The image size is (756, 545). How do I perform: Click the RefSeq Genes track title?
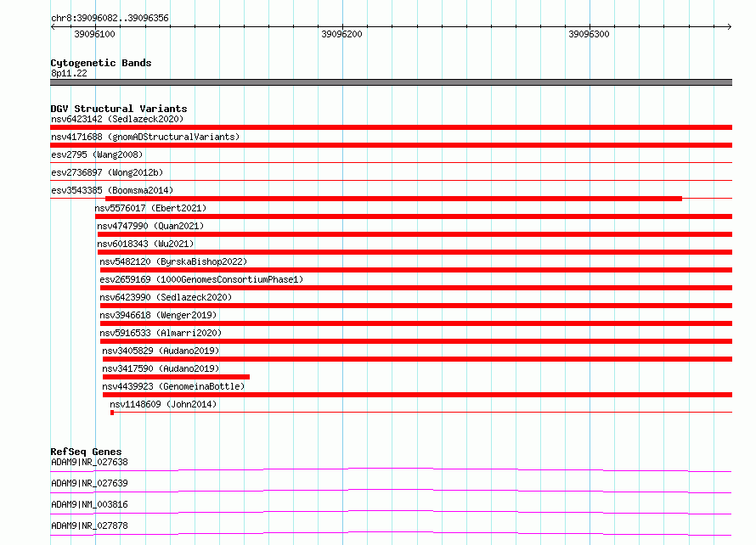pyautogui.click(x=86, y=452)
